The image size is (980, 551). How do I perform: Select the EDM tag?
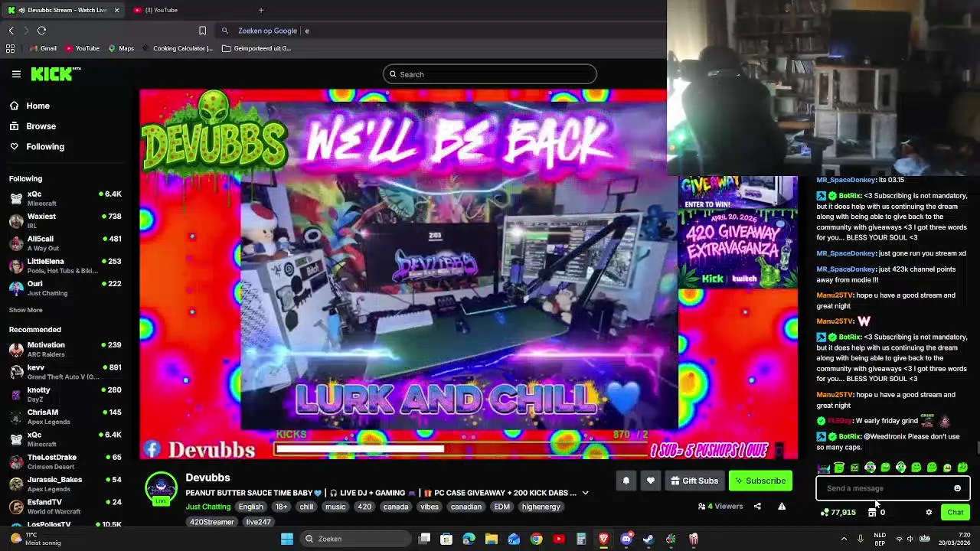[x=501, y=507]
